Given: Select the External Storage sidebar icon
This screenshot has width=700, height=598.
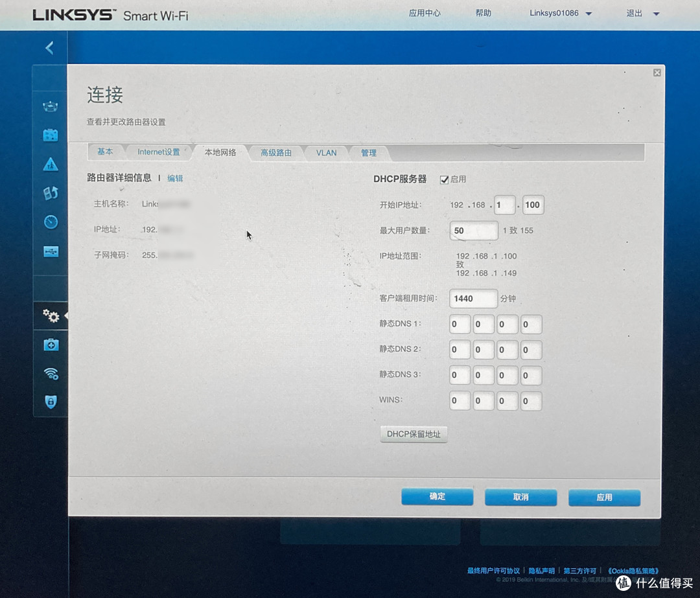Looking at the screenshot, I should 51,251.
